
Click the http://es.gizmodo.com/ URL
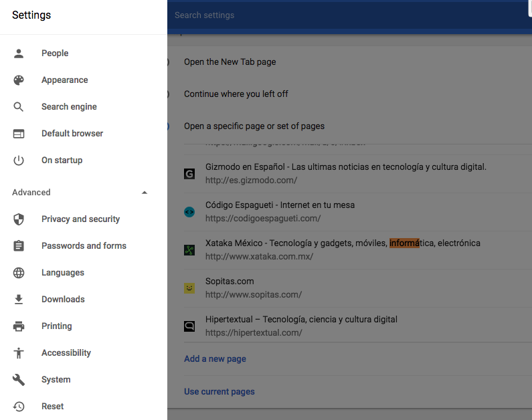pyautogui.click(x=251, y=181)
